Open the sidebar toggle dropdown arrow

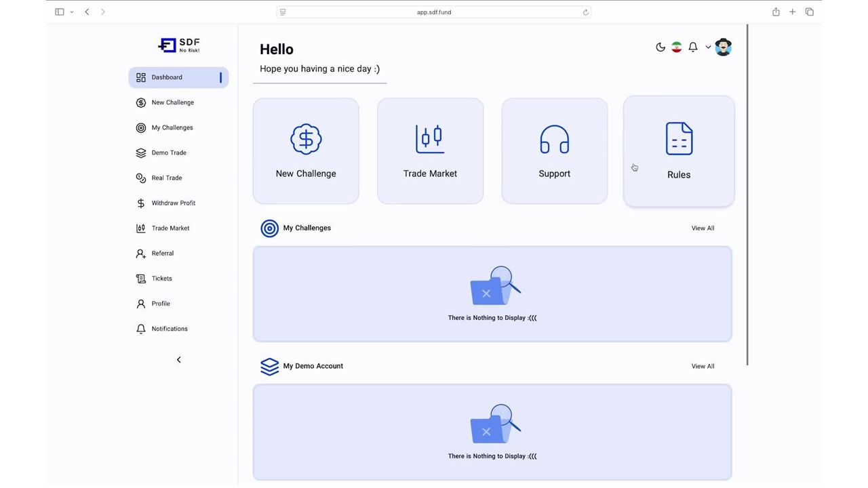pos(72,12)
